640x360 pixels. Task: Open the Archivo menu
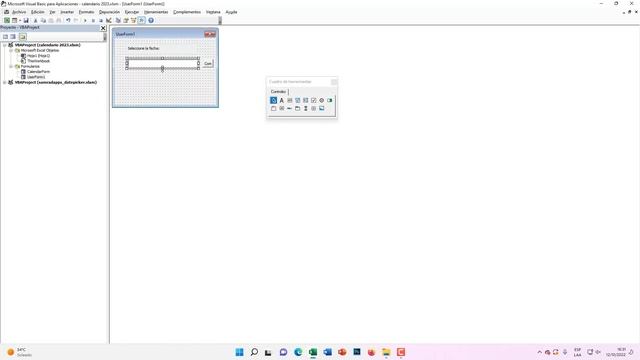click(19, 12)
